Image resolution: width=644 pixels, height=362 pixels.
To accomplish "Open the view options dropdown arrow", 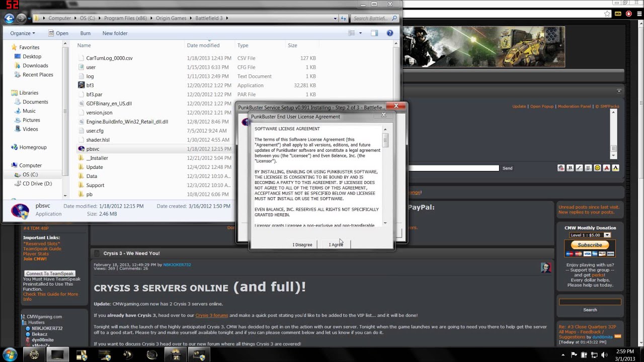I will pyautogui.click(x=360, y=33).
